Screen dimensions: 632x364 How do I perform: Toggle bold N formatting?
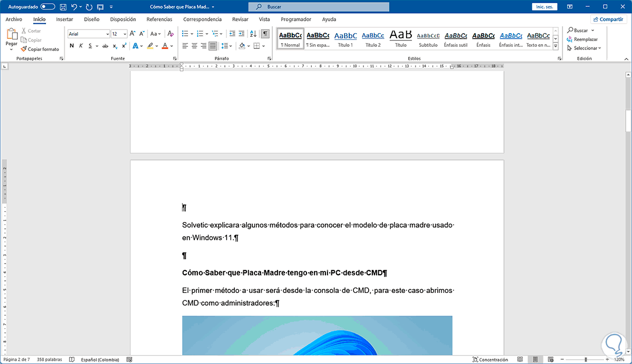(72, 46)
